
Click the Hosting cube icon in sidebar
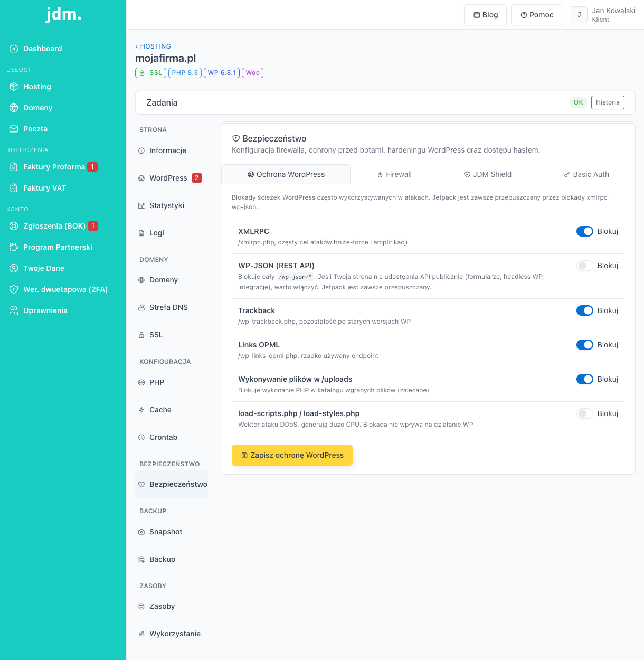[14, 87]
